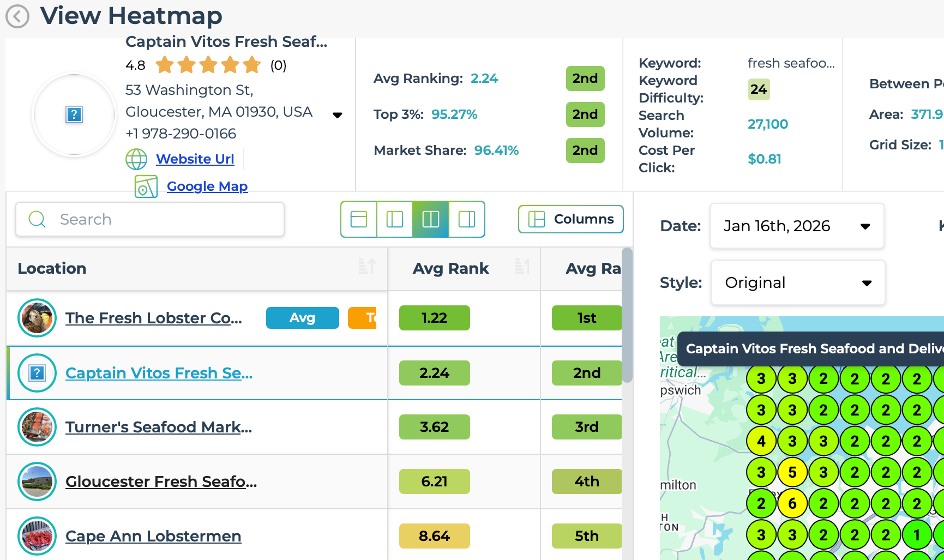
Task: Open the Style dropdown set to Original
Action: [798, 282]
